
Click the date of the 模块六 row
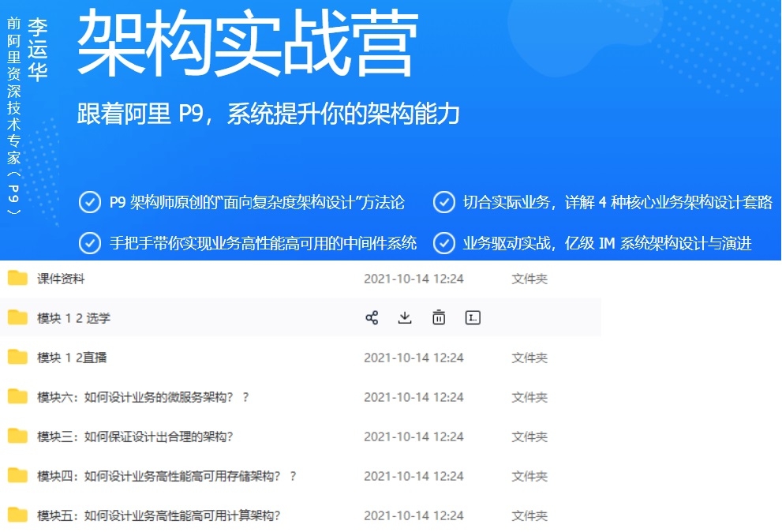coord(414,397)
